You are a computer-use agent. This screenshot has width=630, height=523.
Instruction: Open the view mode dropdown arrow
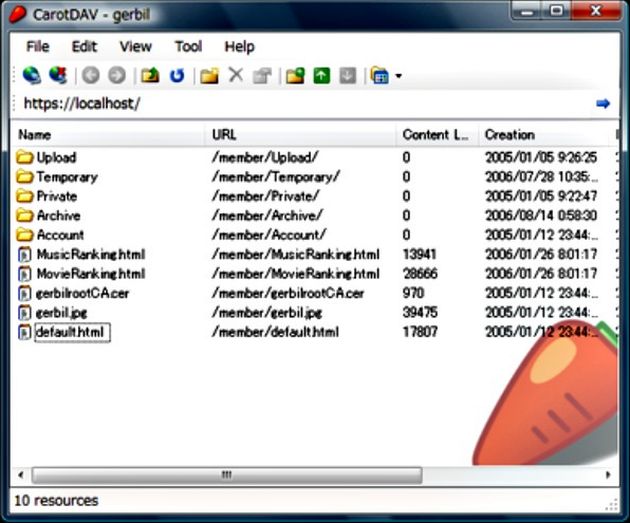tap(399, 76)
